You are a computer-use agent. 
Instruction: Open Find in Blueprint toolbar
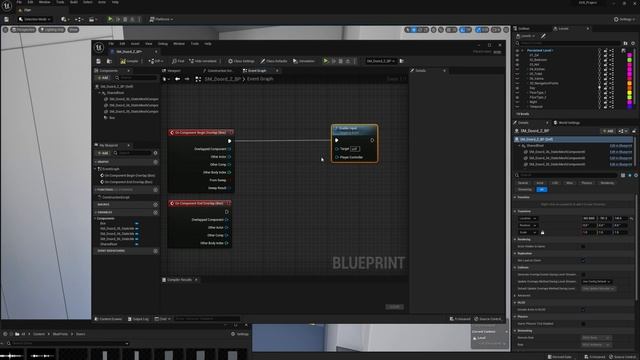pos(178,61)
